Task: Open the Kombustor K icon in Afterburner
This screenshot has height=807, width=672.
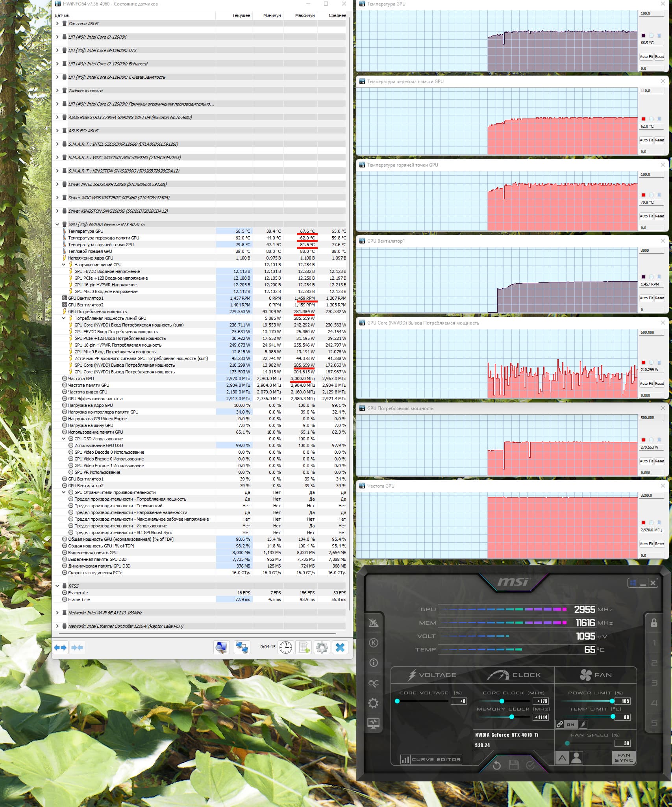Action: coord(373,643)
